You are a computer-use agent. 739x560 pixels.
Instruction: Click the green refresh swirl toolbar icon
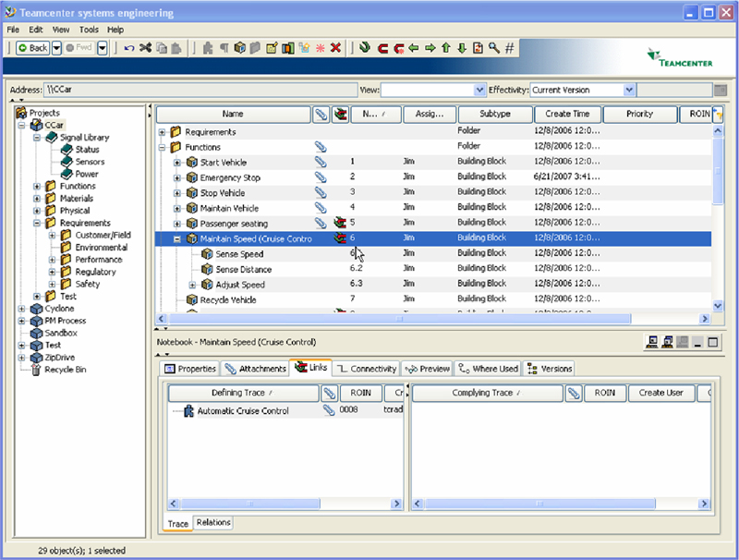[x=364, y=48]
